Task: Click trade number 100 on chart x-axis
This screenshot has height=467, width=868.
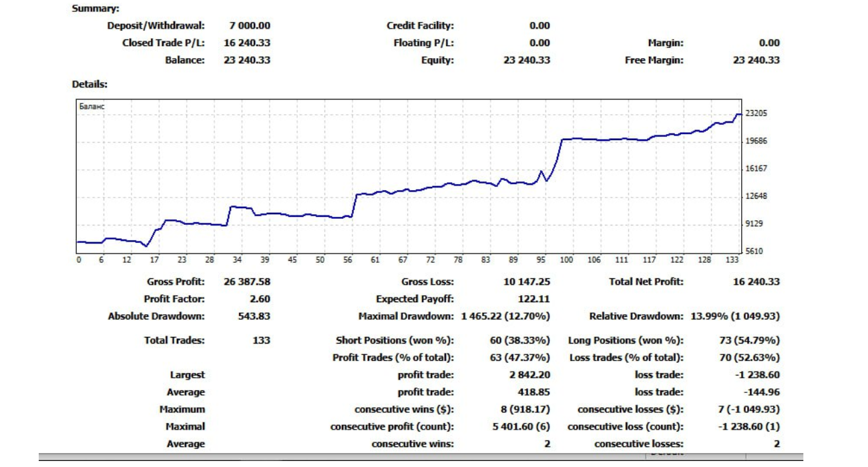Action: pyautogui.click(x=566, y=260)
